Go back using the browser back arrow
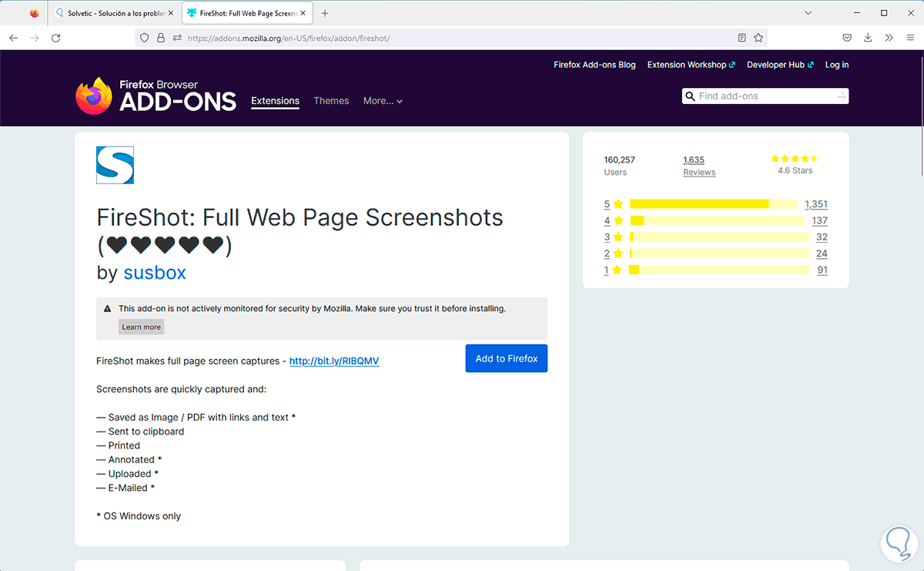This screenshot has height=571, width=924. [14, 38]
